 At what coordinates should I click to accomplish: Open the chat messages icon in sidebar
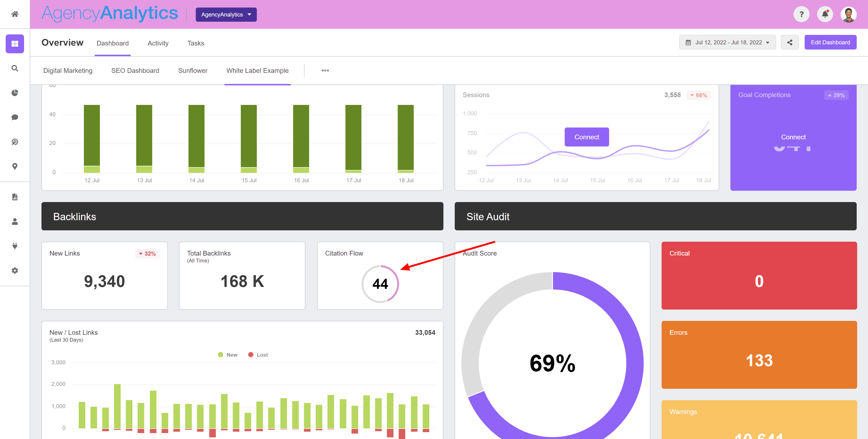pyautogui.click(x=14, y=117)
